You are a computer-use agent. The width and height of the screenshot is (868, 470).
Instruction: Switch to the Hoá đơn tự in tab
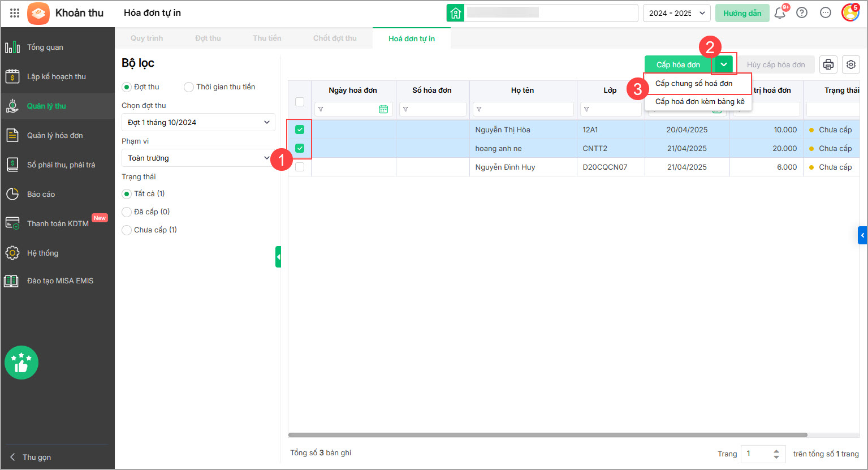(412, 38)
